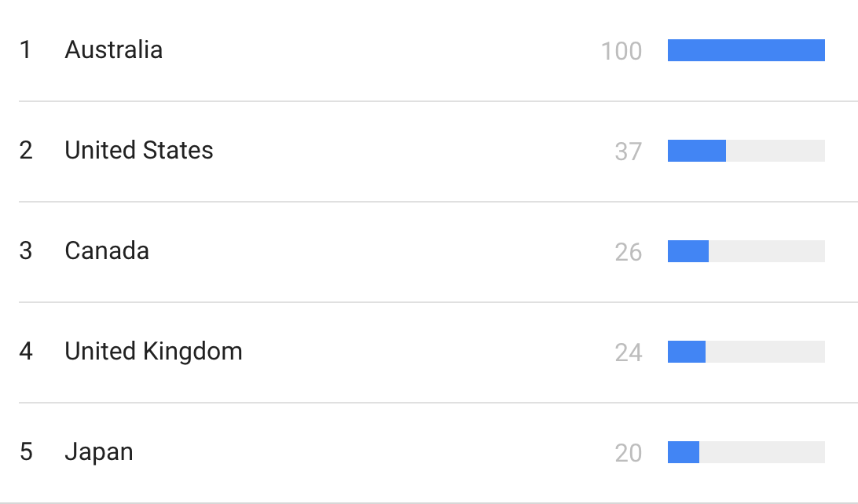This screenshot has width=858, height=504.
Task: Click Japan's blue interest bar
Action: pos(683,453)
